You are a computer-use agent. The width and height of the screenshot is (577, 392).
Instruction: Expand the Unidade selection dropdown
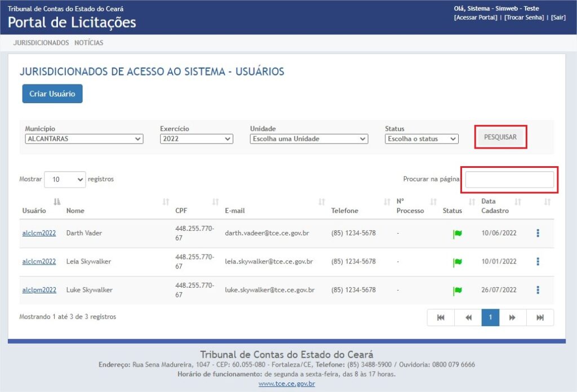pyautogui.click(x=309, y=139)
